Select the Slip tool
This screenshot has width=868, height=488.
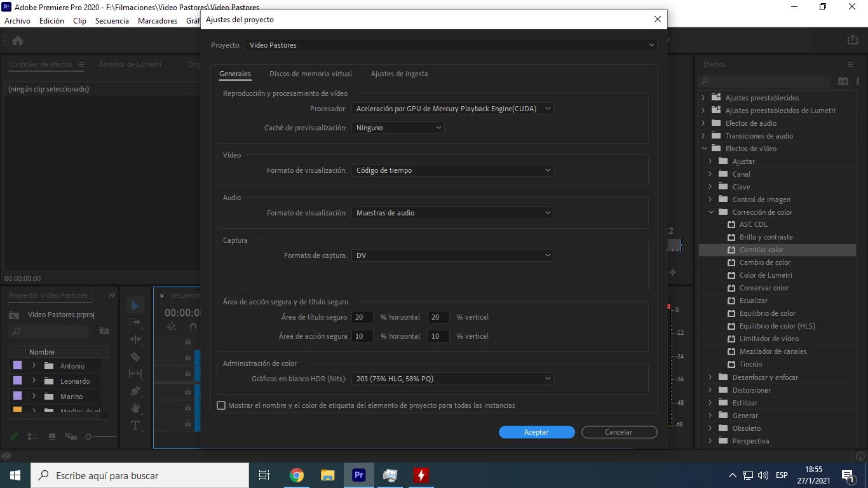(x=135, y=374)
